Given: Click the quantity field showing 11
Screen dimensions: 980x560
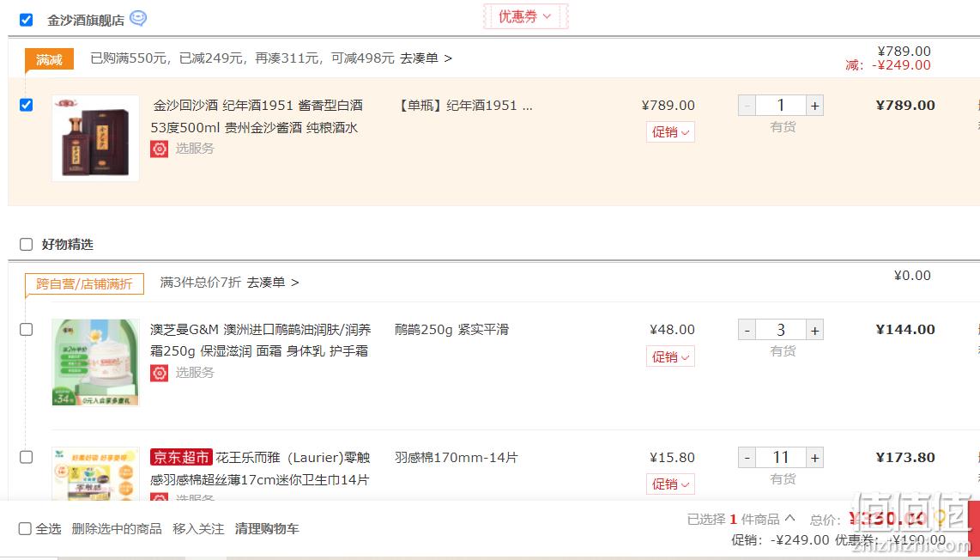Looking at the screenshot, I should point(781,458).
